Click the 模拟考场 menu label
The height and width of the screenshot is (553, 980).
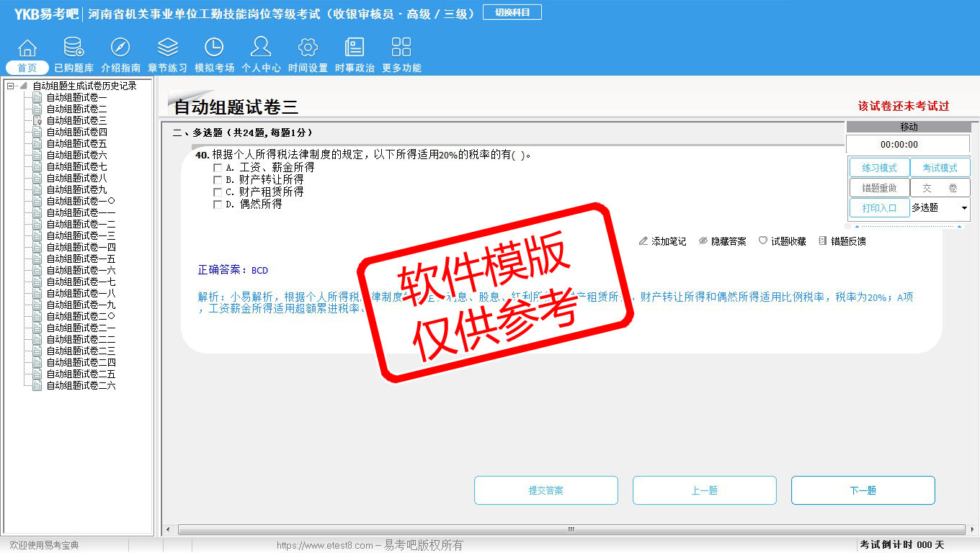coord(214,68)
